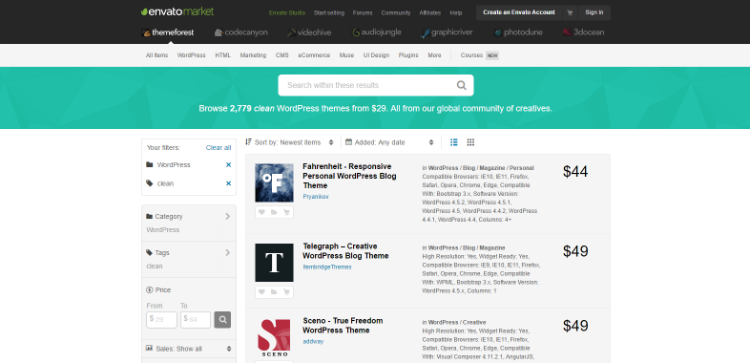Open Start selling link
This screenshot has height=363, width=750.
pos(329,13)
